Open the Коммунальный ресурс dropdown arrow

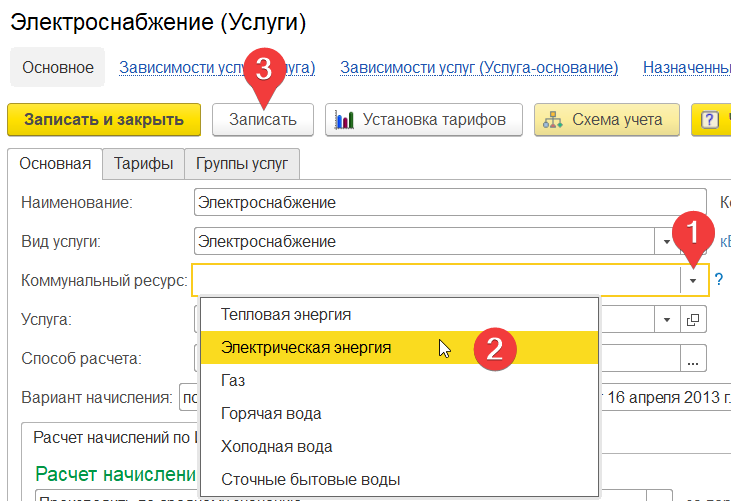point(693,281)
